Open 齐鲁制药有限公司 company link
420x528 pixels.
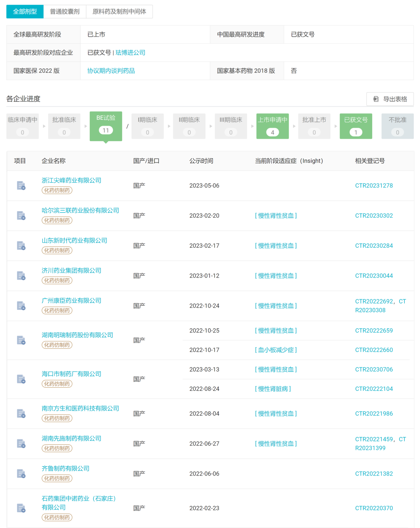(x=65, y=469)
